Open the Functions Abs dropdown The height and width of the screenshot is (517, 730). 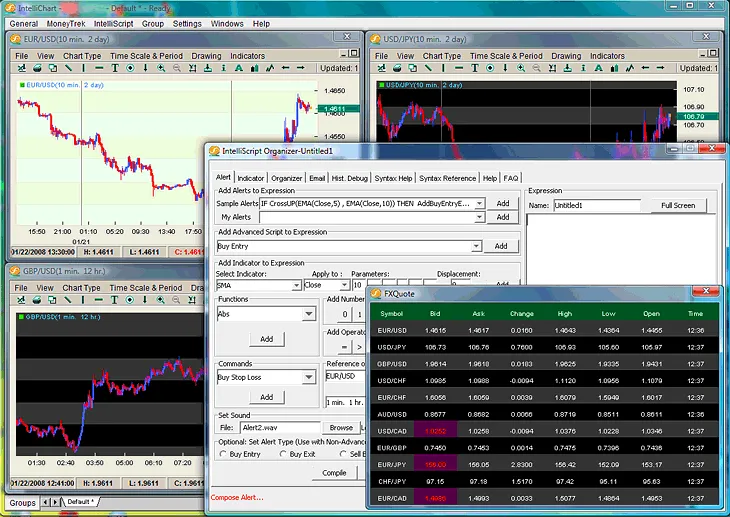(x=310, y=315)
